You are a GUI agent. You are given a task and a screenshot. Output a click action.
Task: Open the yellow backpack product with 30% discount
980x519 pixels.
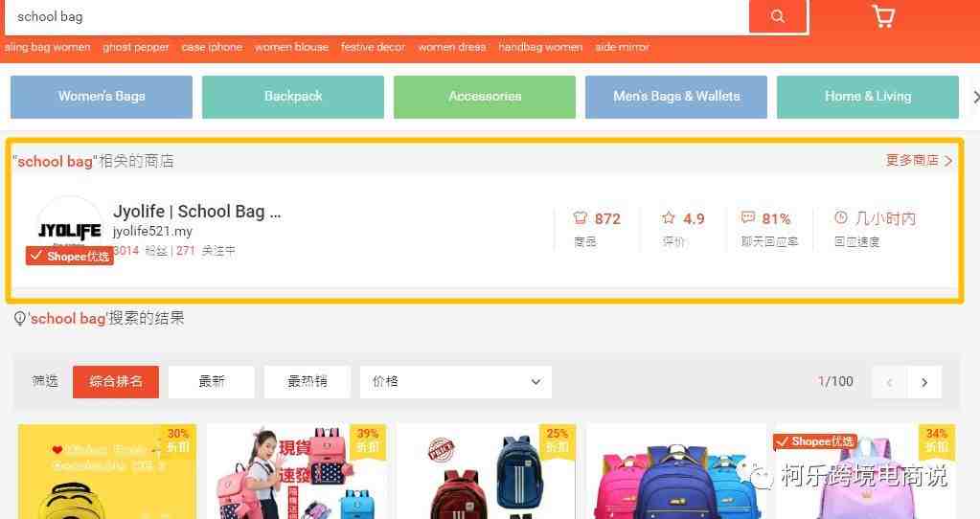(x=107, y=471)
